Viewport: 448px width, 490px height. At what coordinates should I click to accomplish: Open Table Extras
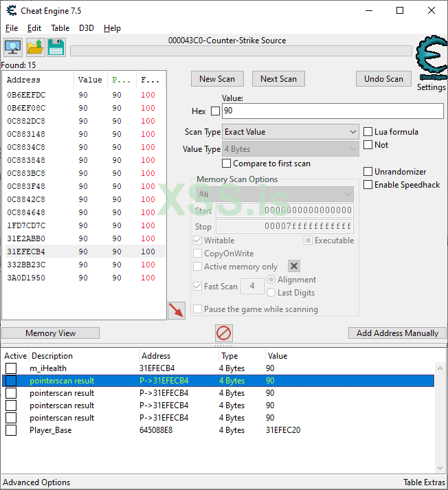(424, 482)
